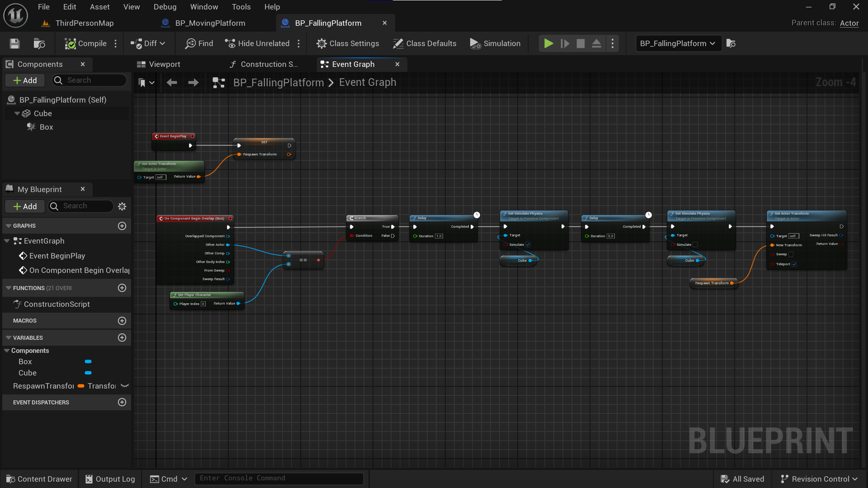868x488 pixels.
Task: Click the navigate back arrow in graph
Action: (171, 82)
